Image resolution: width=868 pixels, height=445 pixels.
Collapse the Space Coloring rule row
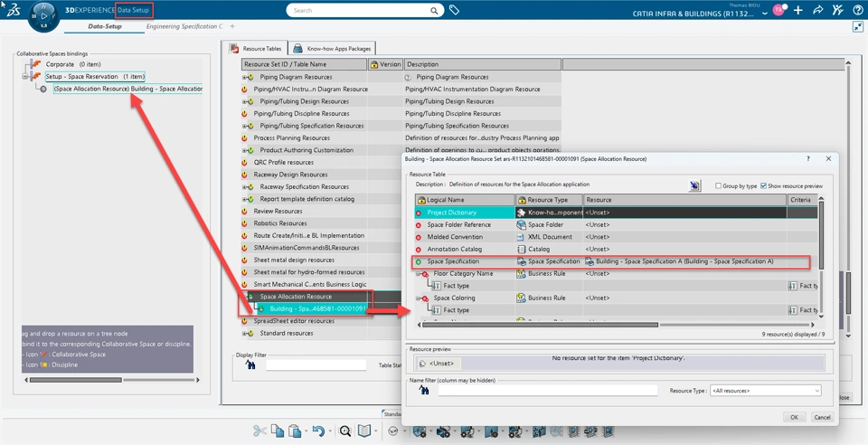(x=419, y=298)
